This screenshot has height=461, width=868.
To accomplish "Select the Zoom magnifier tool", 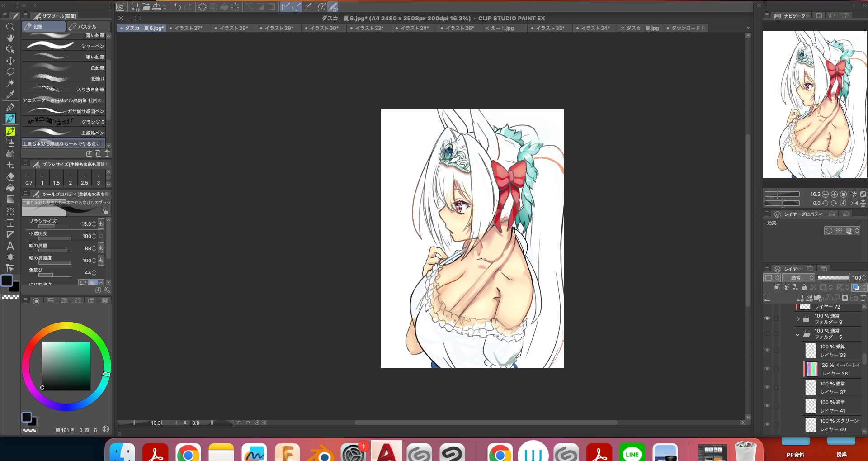I will point(10,27).
